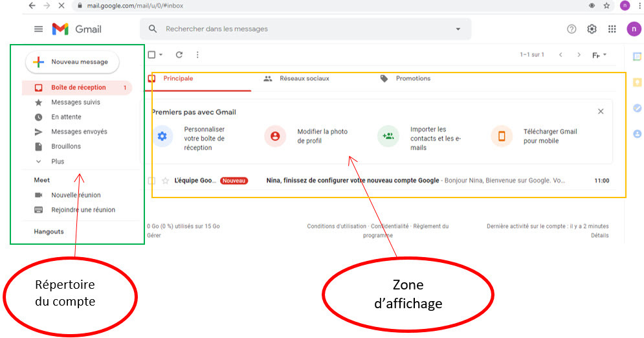This screenshot has height=338, width=644.
Task: Start a Nouvelle réunion in Meet
Action: tap(76, 195)
